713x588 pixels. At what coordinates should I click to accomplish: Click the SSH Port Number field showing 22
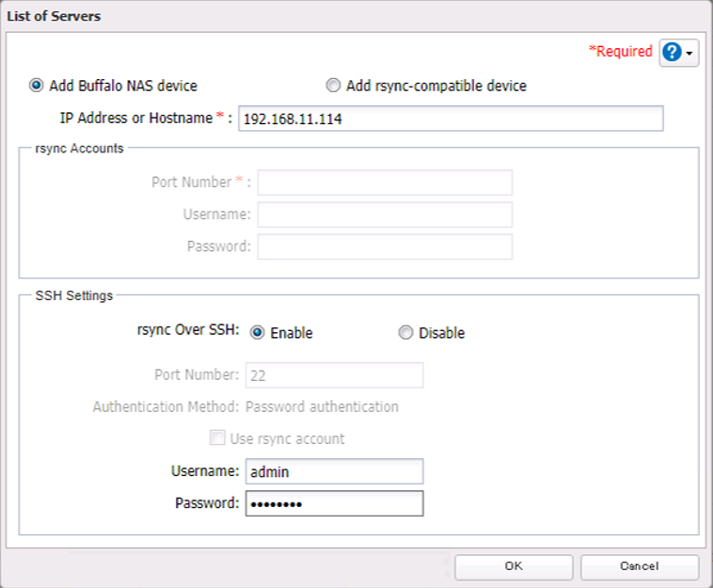click(x=334, y=375)
